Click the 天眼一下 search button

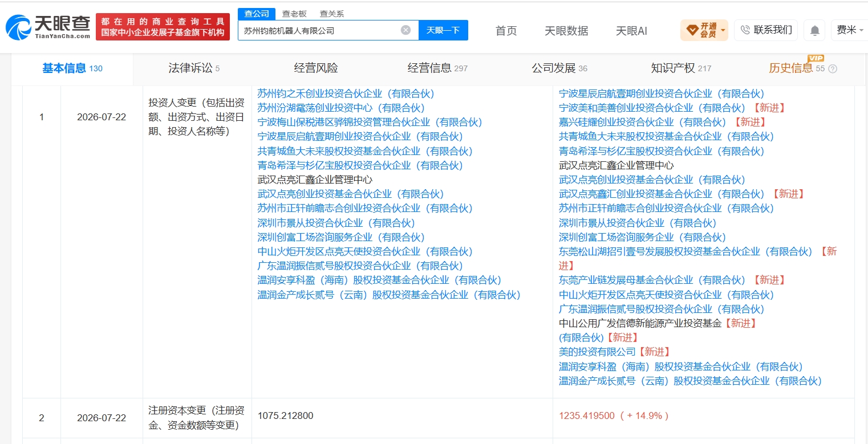[443, 30]
